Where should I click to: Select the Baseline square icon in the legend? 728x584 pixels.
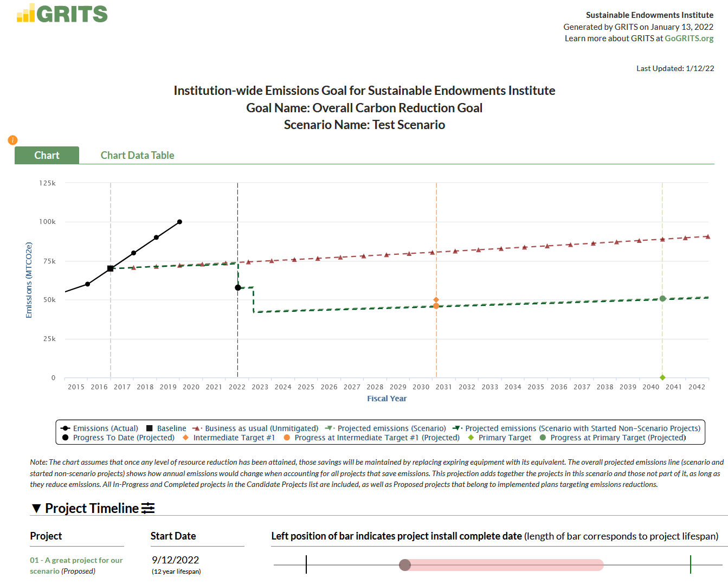pos(150,428)
